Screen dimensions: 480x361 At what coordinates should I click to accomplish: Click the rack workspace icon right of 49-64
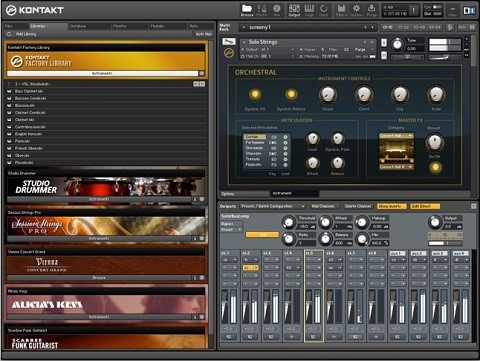(450, 27)
